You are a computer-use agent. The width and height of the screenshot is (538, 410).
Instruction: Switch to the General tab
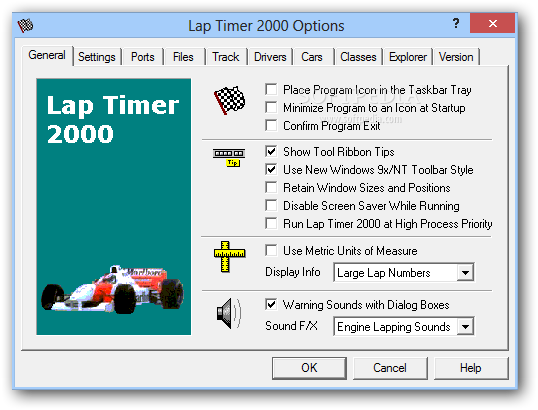click(47, 55)
